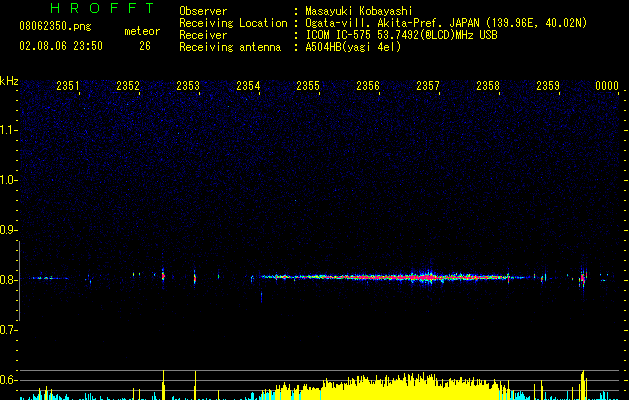This screenshot has width=629, height=400.
Task: Click the A504HB(yagi 4el) antenna text
Action: pos(353,47)
